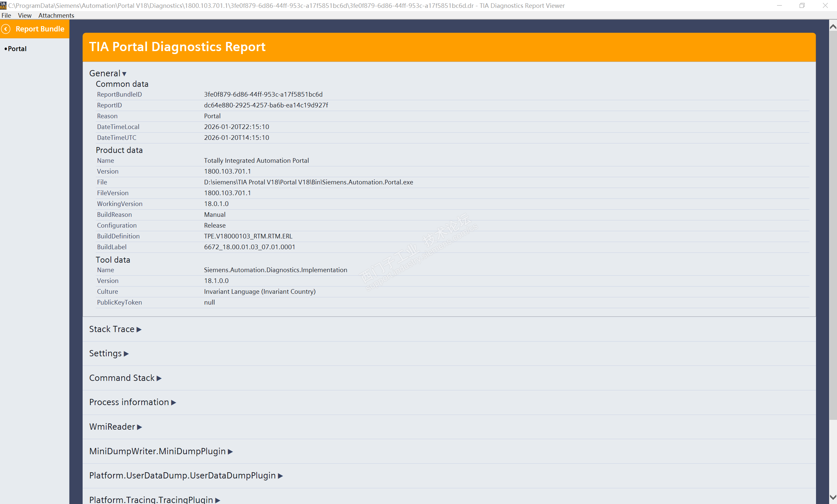Open the View menu
The image size is (837, 504).
25,15
